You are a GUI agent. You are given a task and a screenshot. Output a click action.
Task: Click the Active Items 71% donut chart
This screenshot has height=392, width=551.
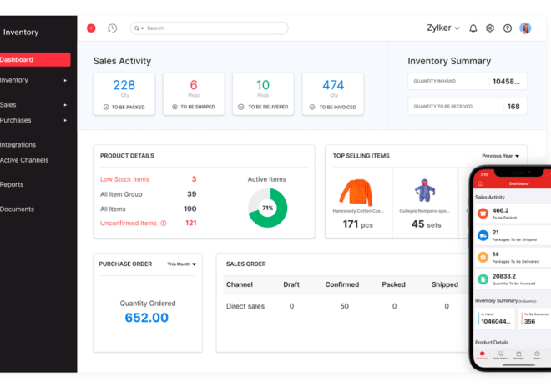(x=268, y=209)
